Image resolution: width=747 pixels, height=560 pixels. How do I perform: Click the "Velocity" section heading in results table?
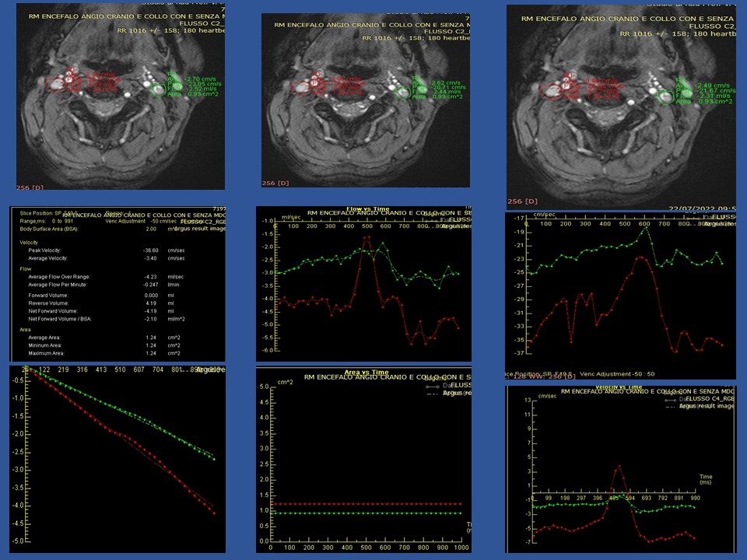29,243
